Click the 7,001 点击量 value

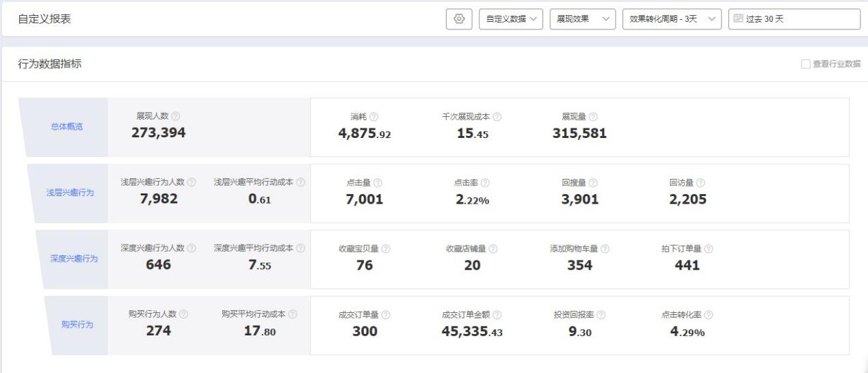(x=365, y=199)
